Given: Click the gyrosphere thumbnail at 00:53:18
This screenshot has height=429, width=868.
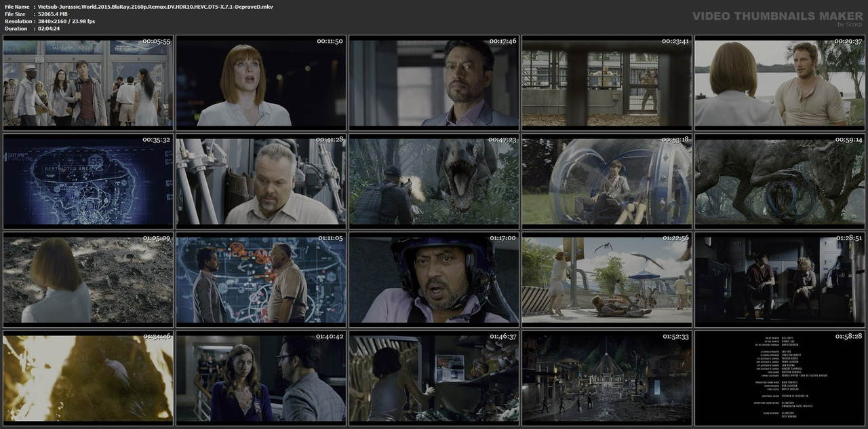Looking at the screenshot, I should (x=607, y=181).
